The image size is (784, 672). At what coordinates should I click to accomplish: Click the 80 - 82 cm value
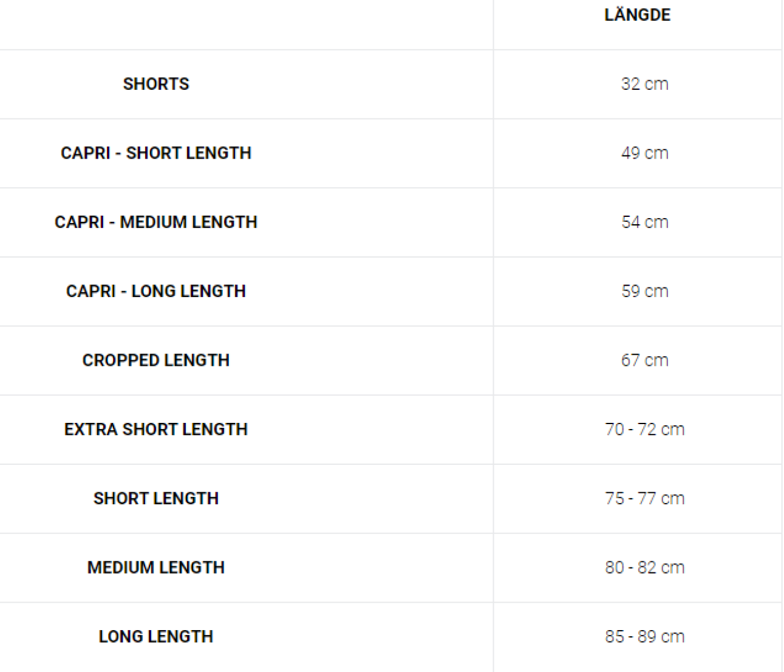pyautogui.click(x=644, y=567)
